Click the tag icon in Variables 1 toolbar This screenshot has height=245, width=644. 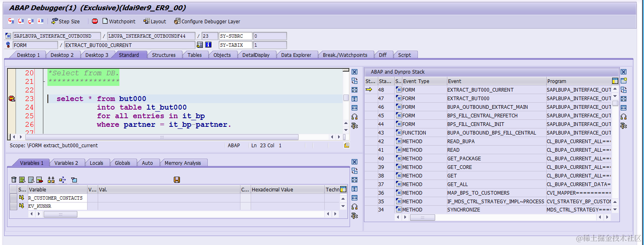(x=74, y=180)
